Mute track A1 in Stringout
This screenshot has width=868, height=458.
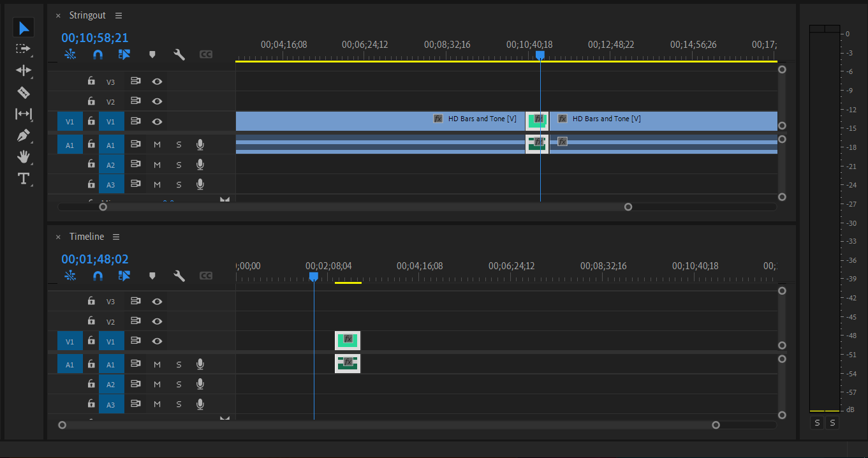[157, 145]
